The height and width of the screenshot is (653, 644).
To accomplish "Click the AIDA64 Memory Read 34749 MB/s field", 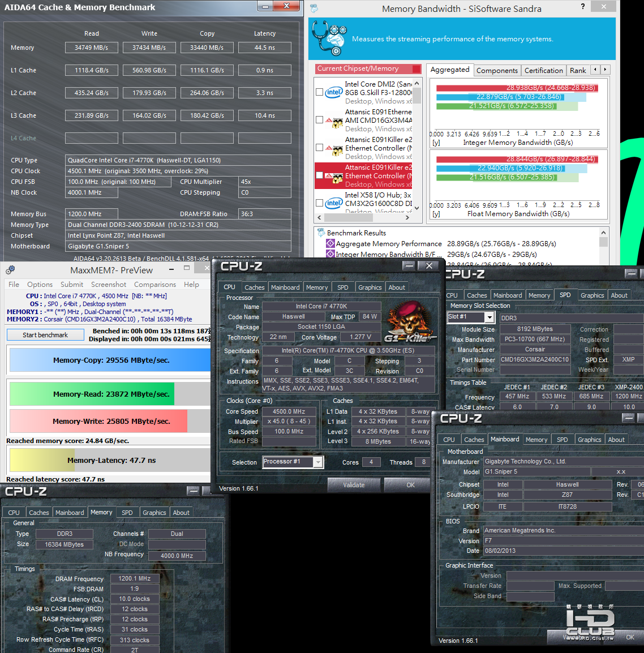I will [91, 48].
